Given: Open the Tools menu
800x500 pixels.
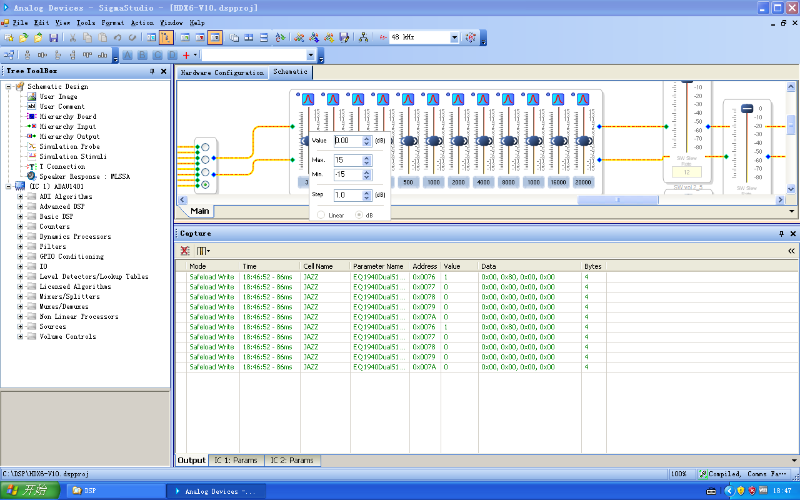Looking at the screenshot, I should (x=86, y=22).
